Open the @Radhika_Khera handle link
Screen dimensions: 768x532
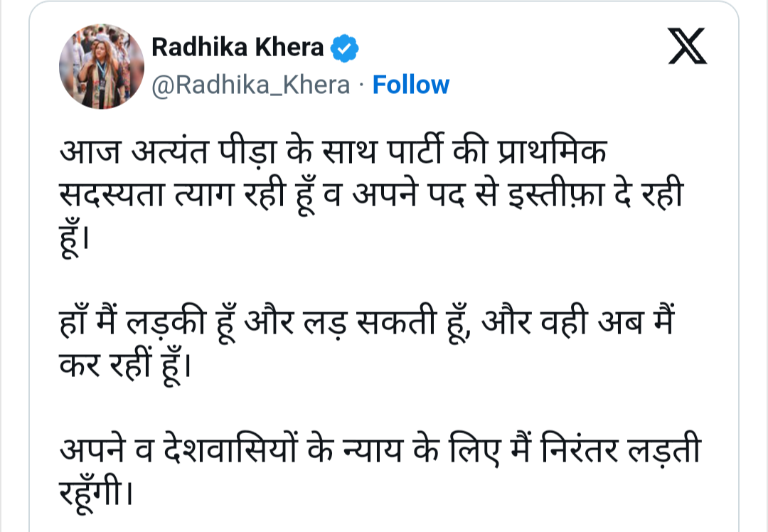point(251,85)
